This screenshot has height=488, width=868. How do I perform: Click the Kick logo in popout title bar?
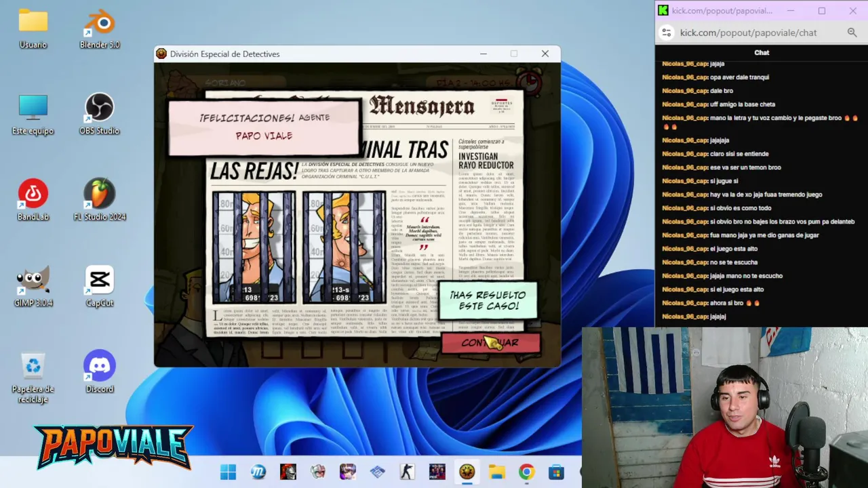(x=663, y=10)
